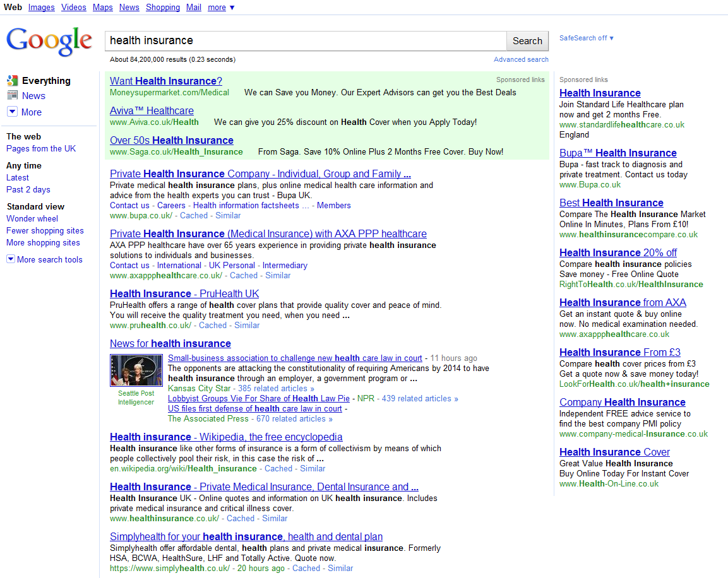Click the 'Standard view' sidebar label
The height and width of the screenshot is (578, 728).
[35, 207]
